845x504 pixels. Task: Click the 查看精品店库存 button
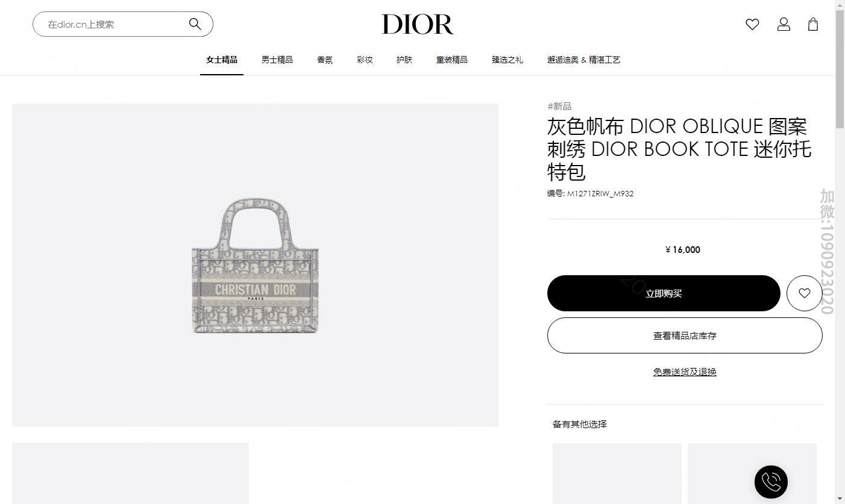point(685,335)
